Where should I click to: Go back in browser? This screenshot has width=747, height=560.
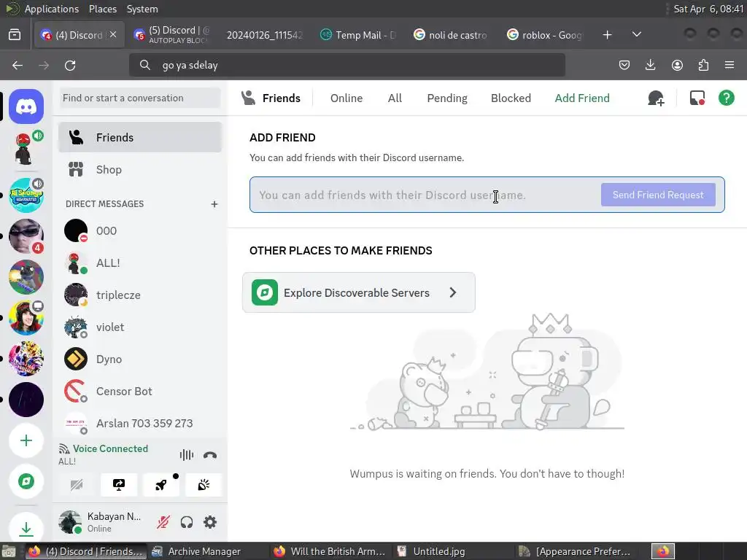click(x=18, y=65)
